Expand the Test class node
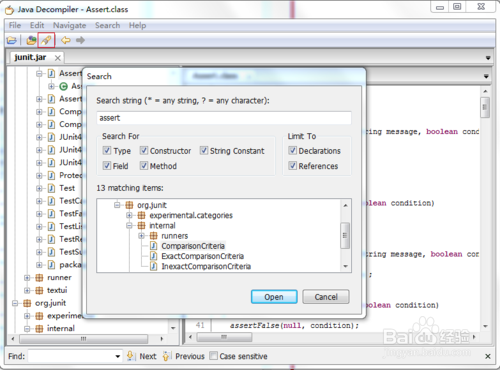The width and height of the screenshot is (500, 370). click(39, 188)
